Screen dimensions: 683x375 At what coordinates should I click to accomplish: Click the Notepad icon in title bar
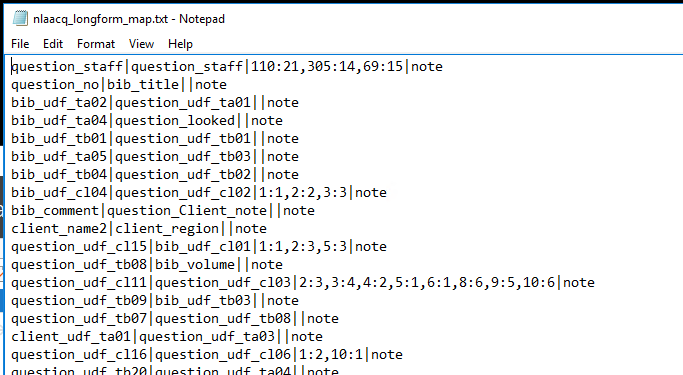click(x=20, y=18)
